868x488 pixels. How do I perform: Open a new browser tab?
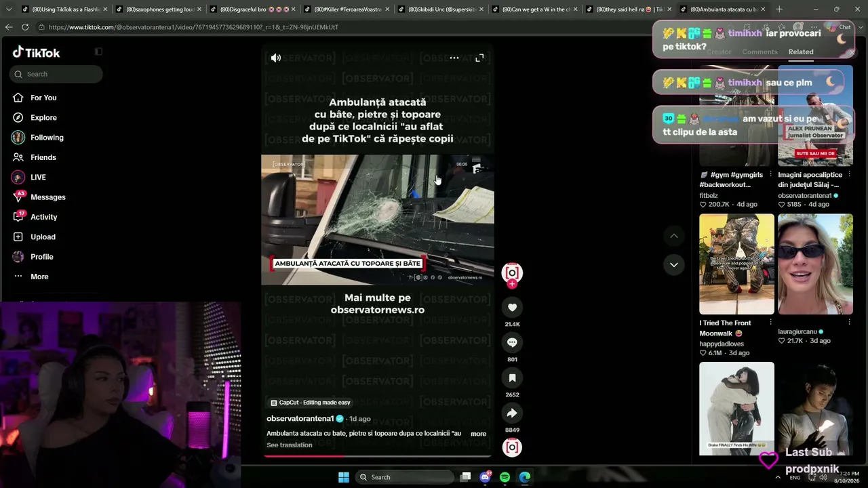pos(779,9)
